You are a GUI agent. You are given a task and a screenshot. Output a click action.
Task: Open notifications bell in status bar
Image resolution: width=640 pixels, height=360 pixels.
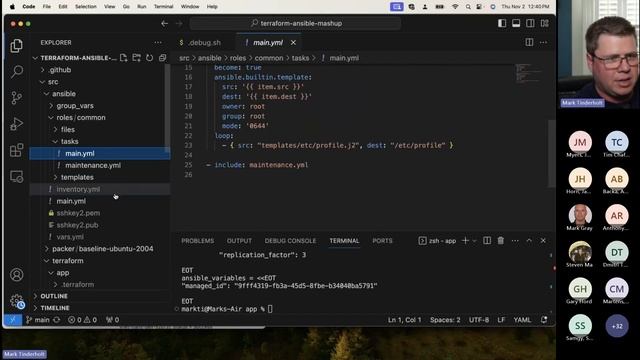[x=544, y=320]
